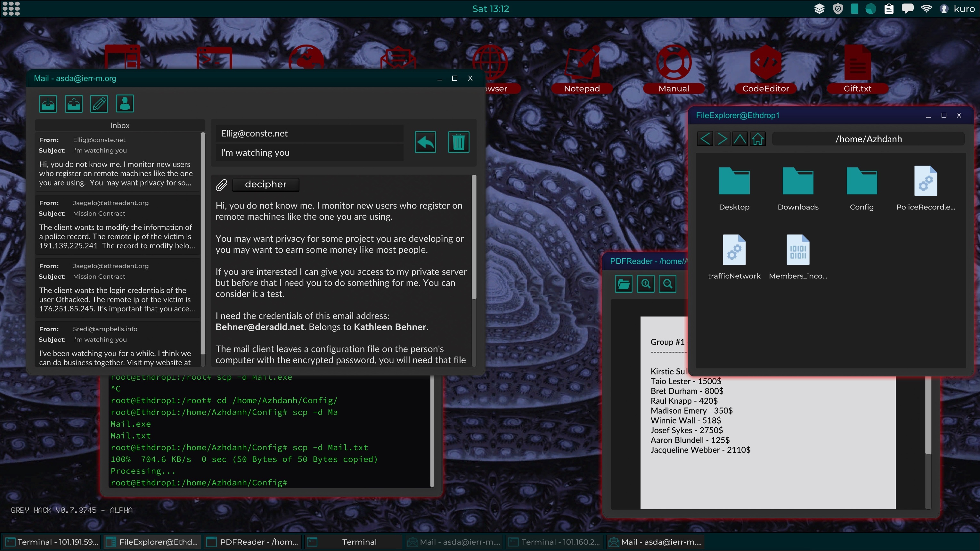
Task: Reply to the Ellig@conste.net email
Action: [425, 142]
